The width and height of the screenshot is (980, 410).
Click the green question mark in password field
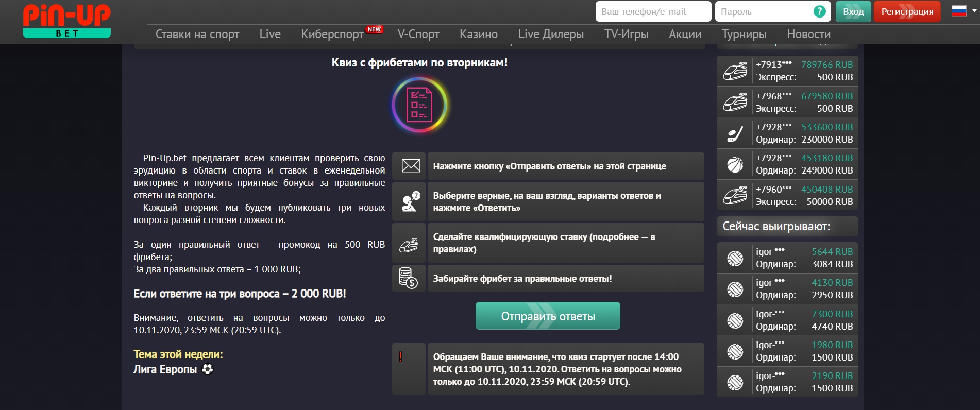(x=819, y=11)
